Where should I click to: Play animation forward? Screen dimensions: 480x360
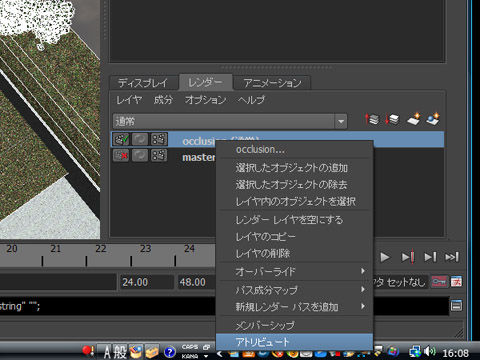[x=385, y=257]
